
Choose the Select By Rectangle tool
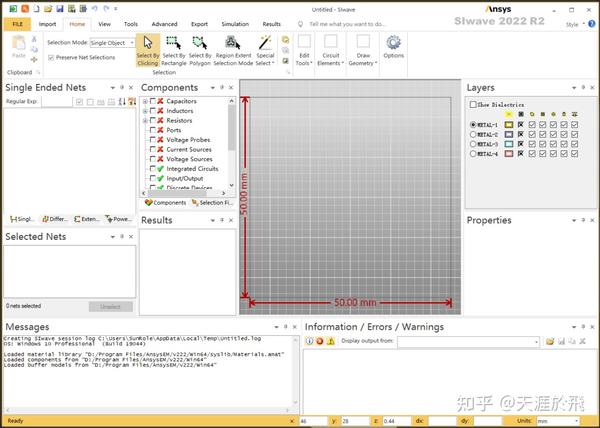click(174, 50)
